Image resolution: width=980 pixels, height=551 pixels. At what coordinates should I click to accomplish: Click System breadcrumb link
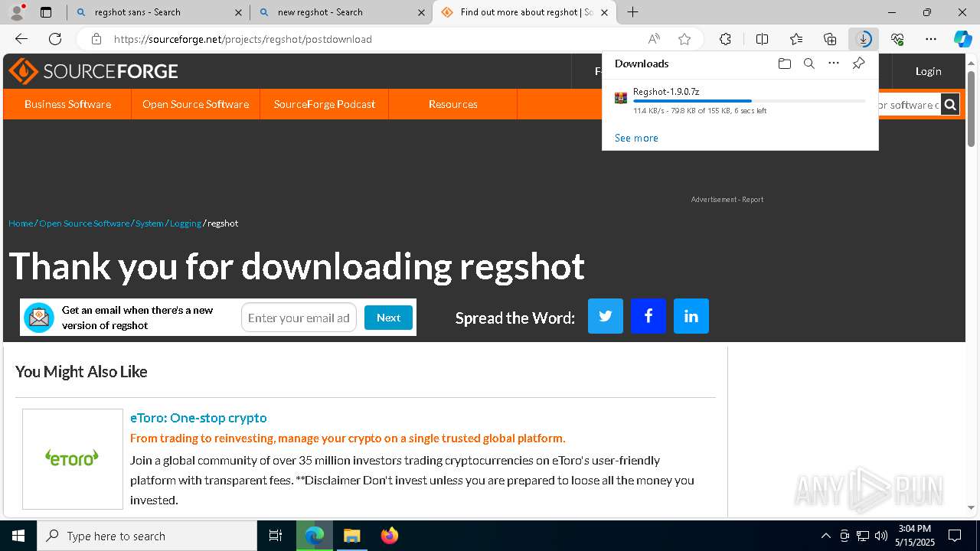pyautogui.click(x=149, y=223)
